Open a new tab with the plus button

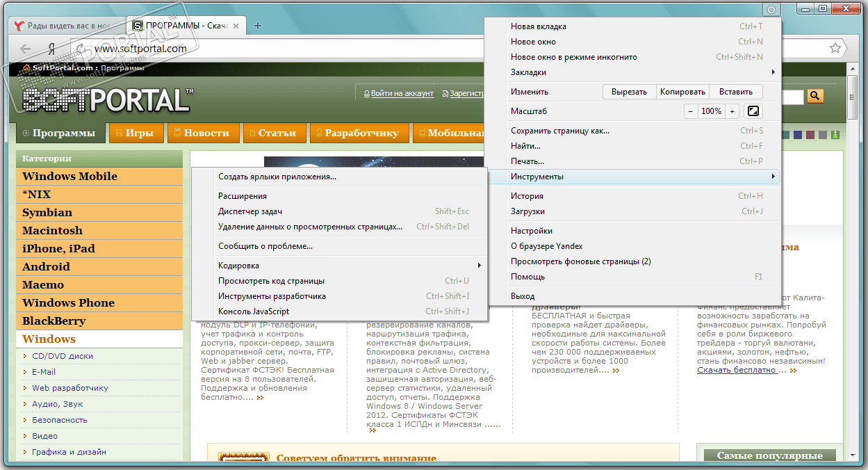tap(258, 26)
